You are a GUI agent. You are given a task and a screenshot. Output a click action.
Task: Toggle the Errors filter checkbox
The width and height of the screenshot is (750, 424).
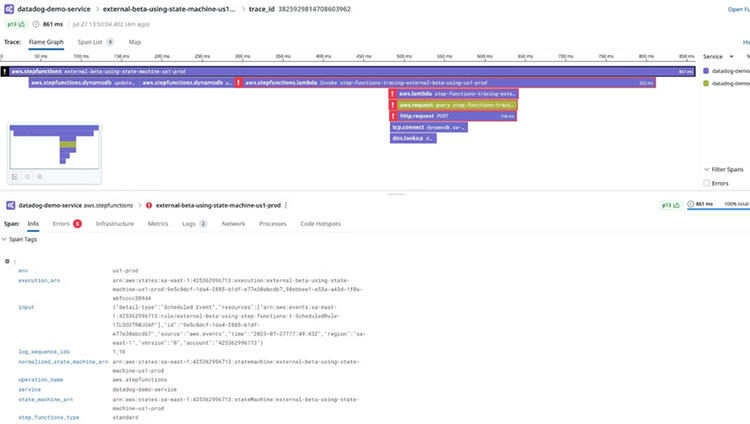point(706,183)
